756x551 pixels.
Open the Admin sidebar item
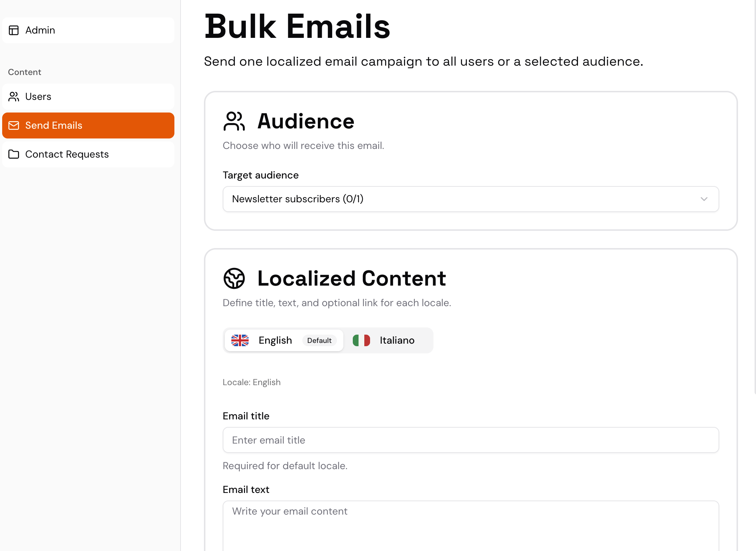point(88,30)
